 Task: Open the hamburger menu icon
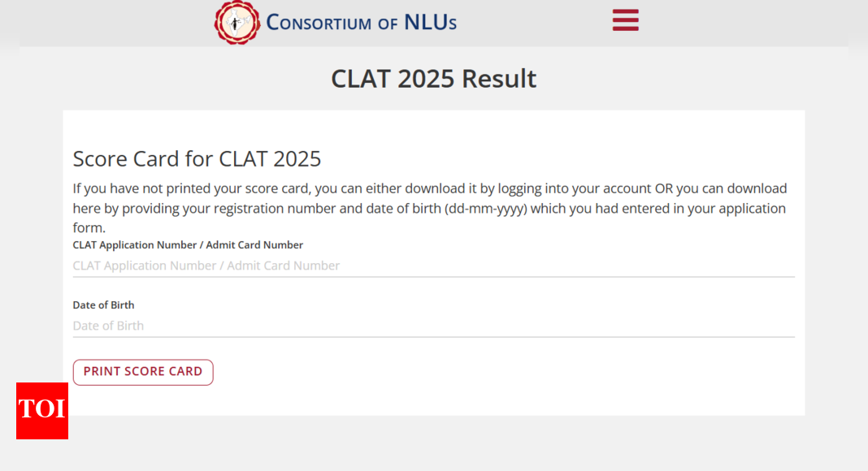(625, 20)
